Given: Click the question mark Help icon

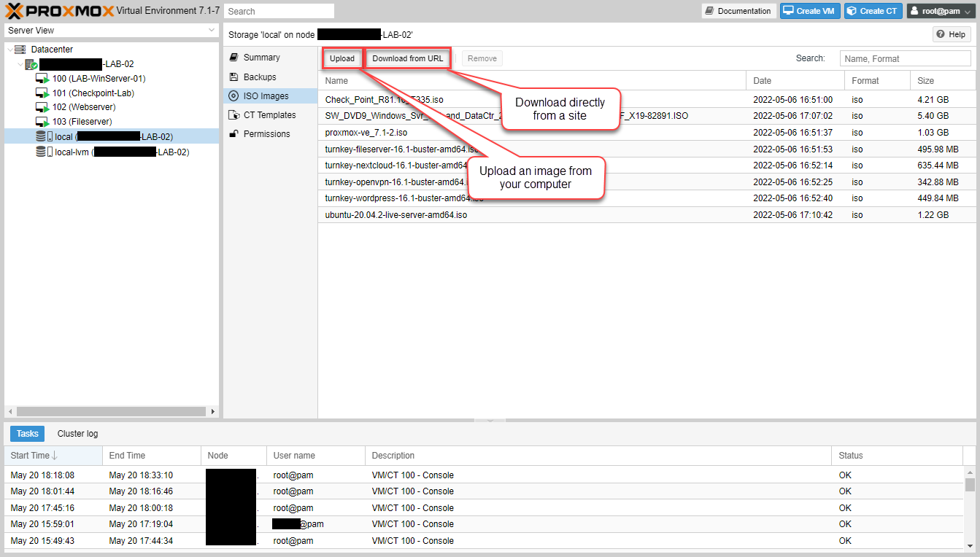Looking at the screenshot, I should click(x=941, y=34).
